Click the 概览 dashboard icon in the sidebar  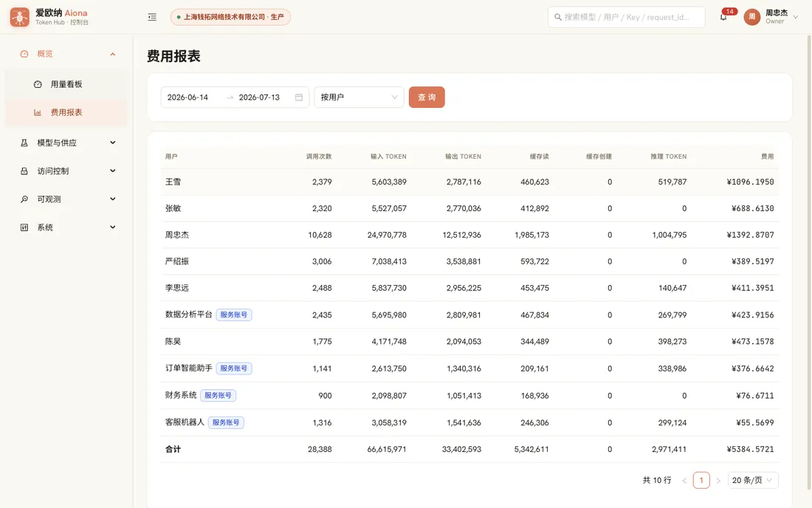click(x=24, y=54)
